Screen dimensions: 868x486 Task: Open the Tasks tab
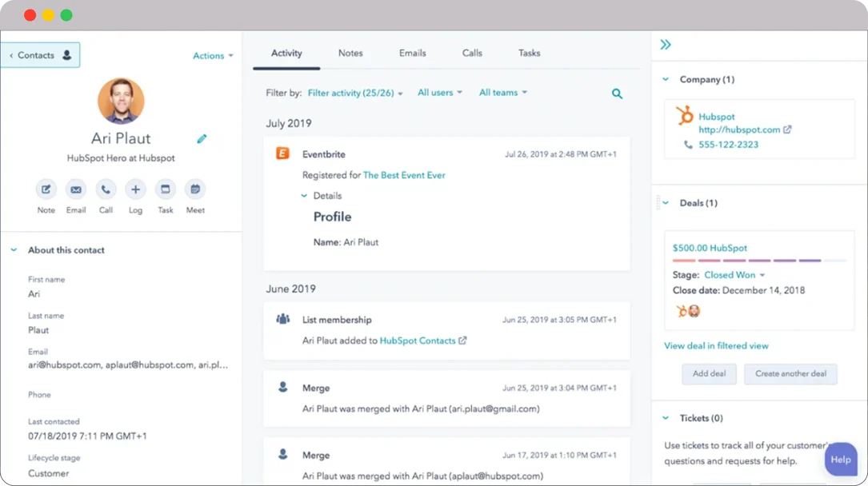pyautogui.click(x=528, y=53)
